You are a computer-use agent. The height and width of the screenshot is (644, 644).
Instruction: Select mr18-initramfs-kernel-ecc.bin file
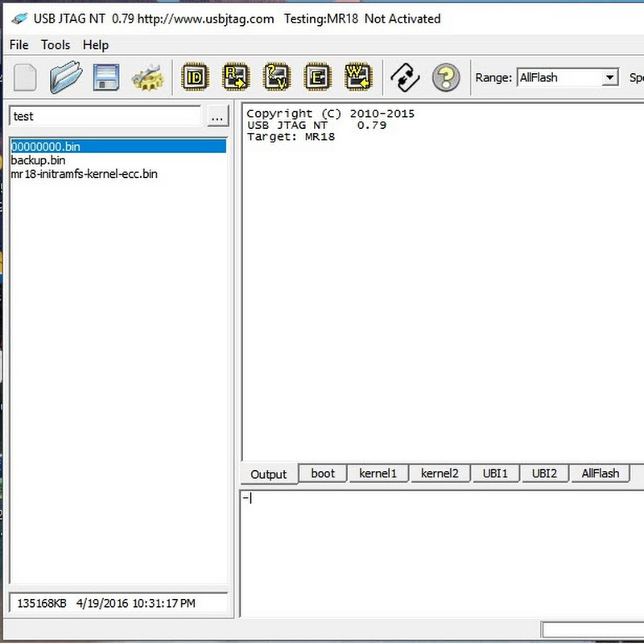point(84,174)
